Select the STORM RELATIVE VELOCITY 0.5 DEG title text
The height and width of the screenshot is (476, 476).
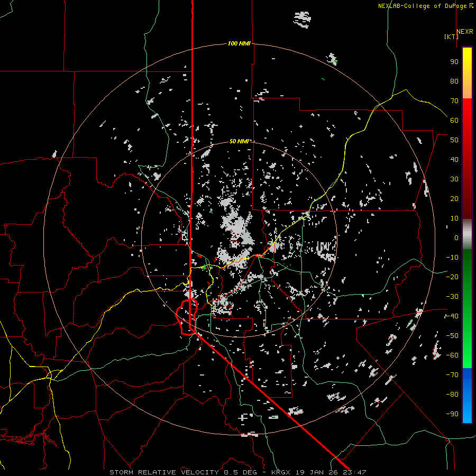[183, 472]
